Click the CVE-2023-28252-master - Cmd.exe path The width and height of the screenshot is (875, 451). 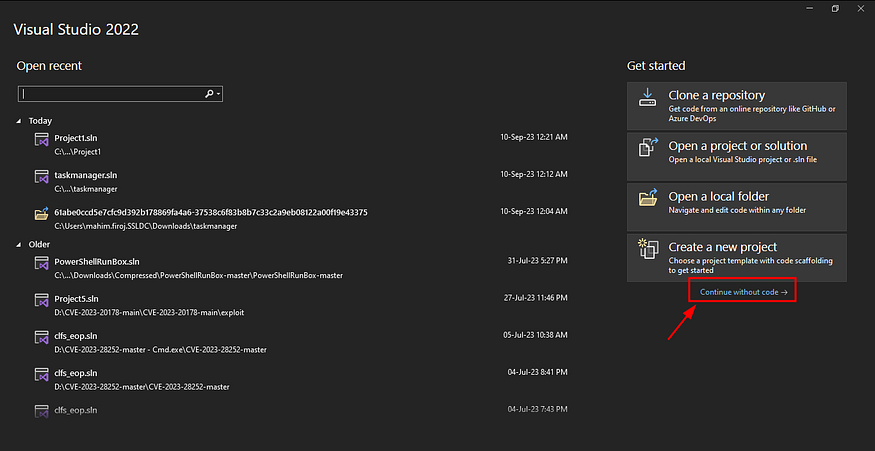[x=160, y=350]
